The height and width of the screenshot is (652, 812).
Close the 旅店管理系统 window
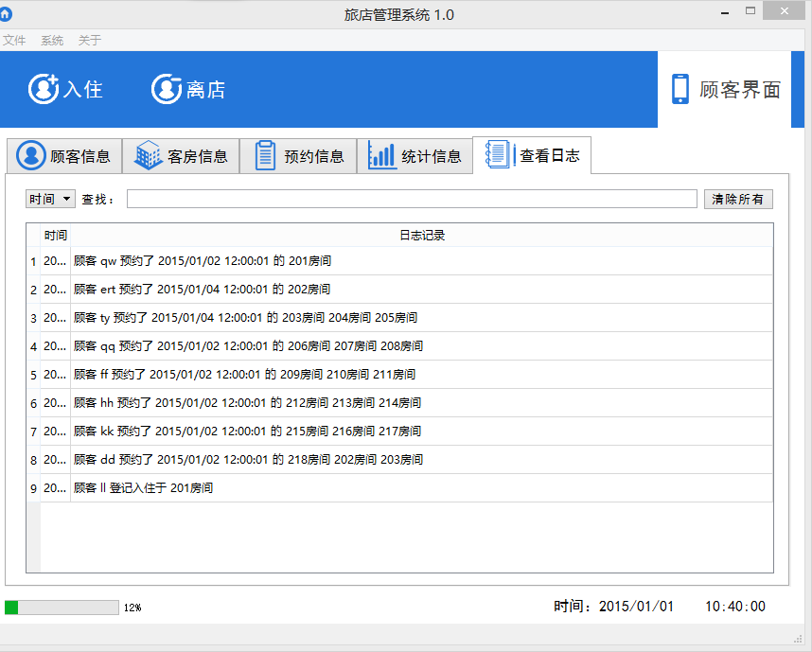click(784, 10)
